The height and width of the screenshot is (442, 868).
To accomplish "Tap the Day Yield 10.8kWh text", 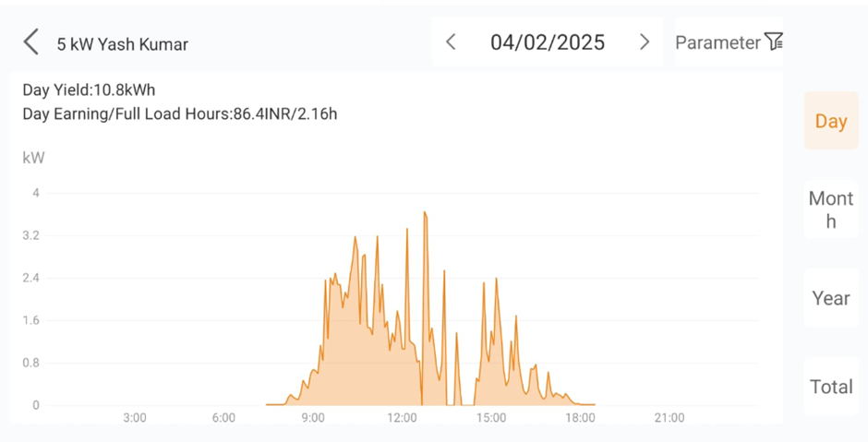I will pyautogui.click(x=88, y=90).
